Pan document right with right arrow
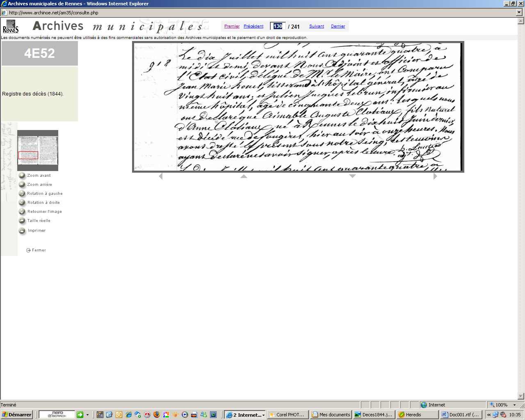The image size is (525, 420). [435, 176]
